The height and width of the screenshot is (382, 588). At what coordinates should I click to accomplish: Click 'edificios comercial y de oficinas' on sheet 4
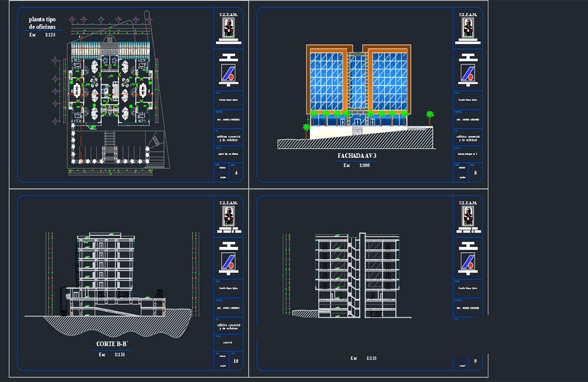[x=228, y=138]
